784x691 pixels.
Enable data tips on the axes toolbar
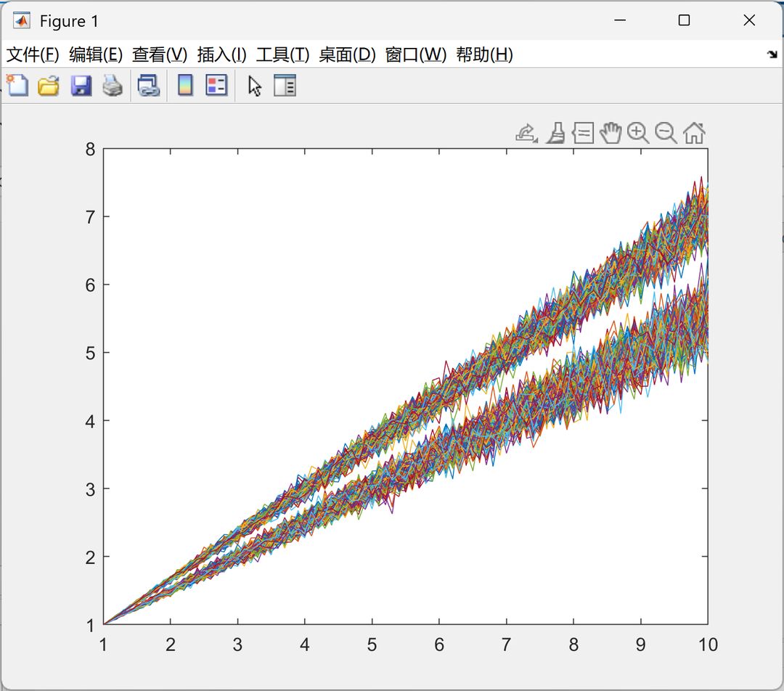(x=583, y=134)
